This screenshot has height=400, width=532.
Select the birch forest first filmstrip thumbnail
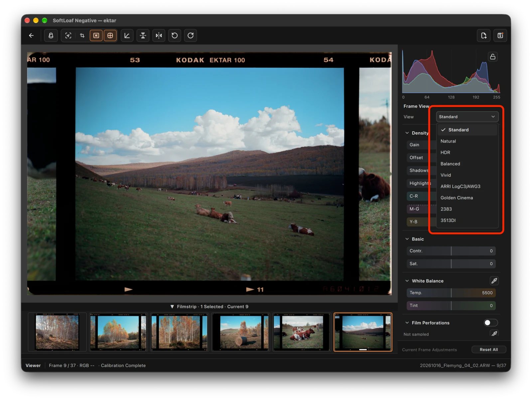coord(57,332)
